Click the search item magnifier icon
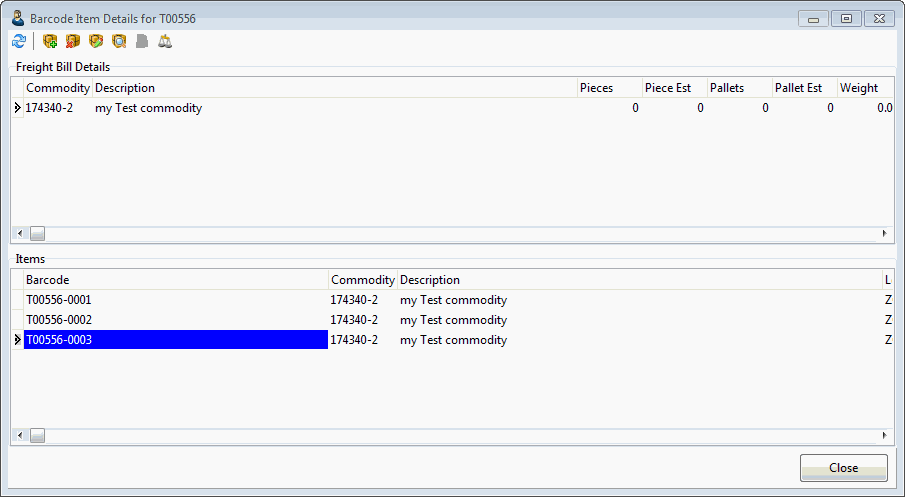The height and width of the screenshot is (497, 905). (119, 41)
